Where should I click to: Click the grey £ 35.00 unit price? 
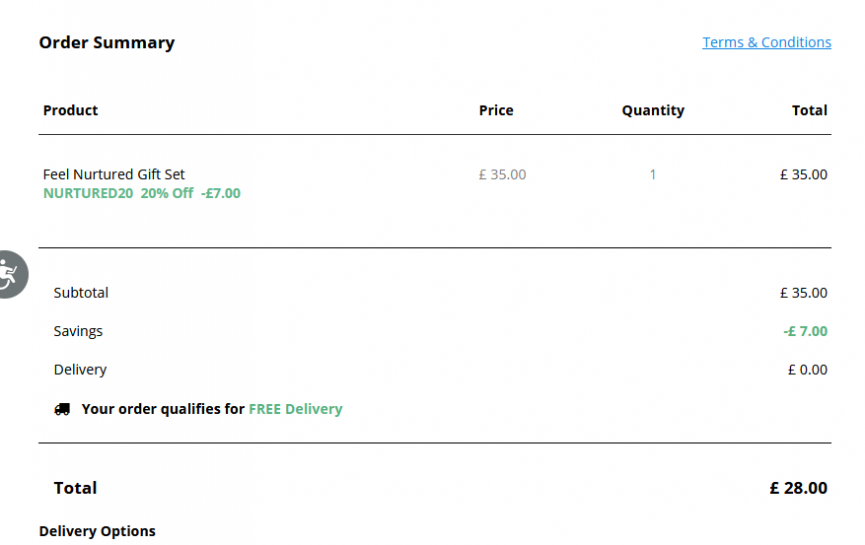point(502,175)
